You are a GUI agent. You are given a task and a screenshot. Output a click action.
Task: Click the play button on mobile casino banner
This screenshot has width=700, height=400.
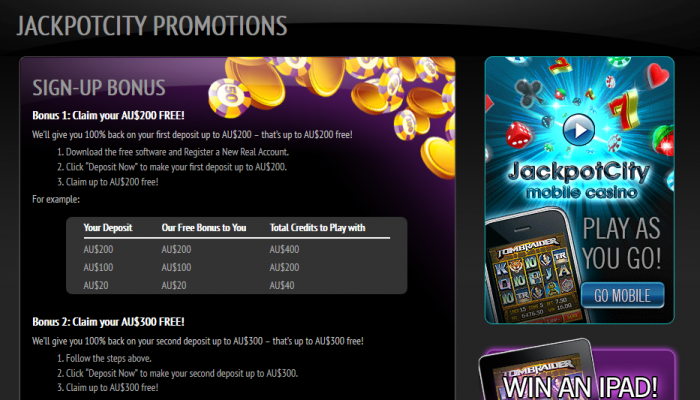(x=579, y=130)
